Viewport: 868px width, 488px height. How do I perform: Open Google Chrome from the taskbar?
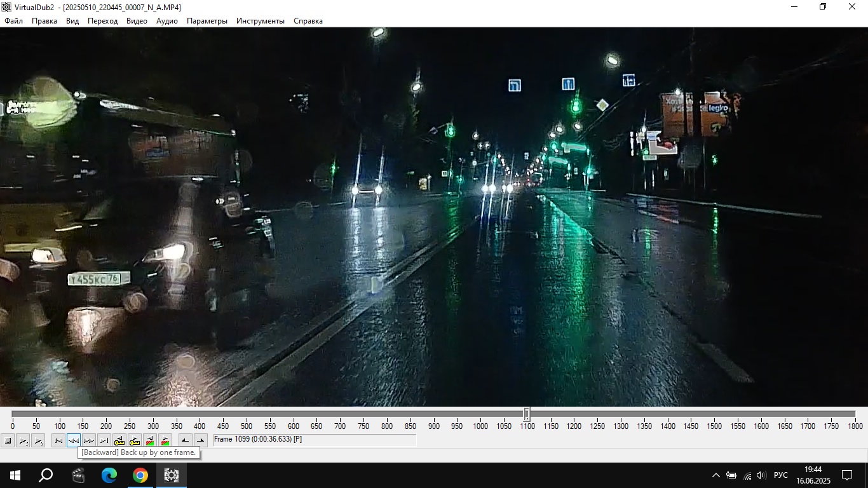pos(140,475)
